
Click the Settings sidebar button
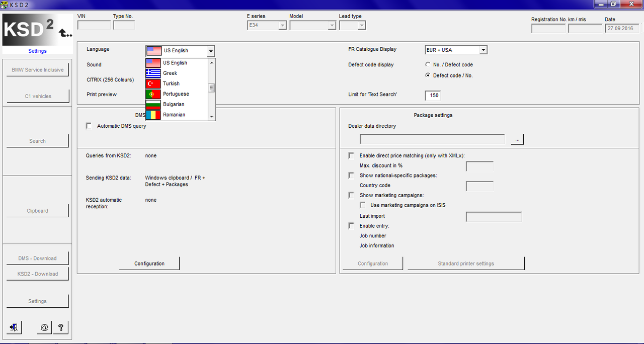38,301
